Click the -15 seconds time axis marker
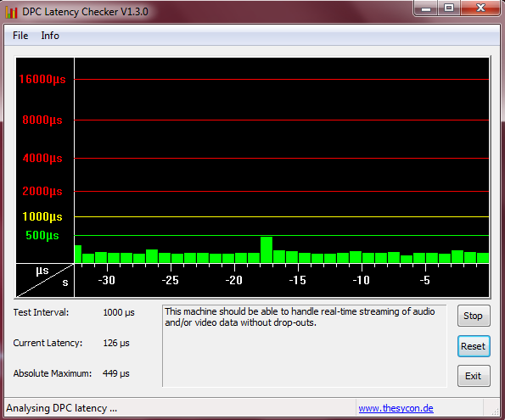The image size is (505, 420). (298, 280)
